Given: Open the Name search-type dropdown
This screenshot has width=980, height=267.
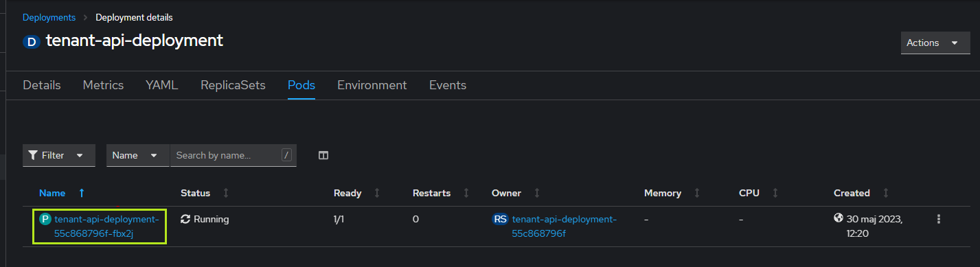Looking at the screenshot, I should coord(137,155).
